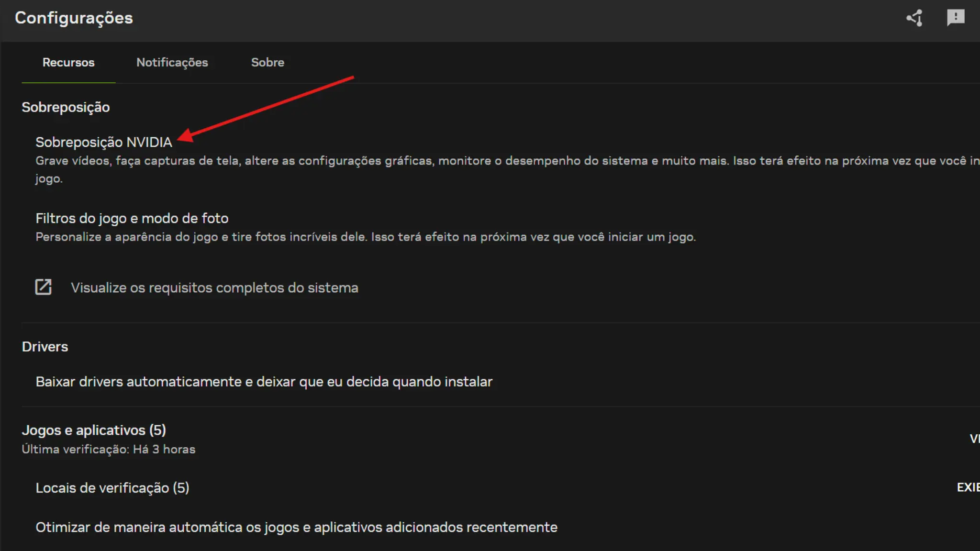Image resolution: width=980 pixels, height=551 pixels.
Task: Enable automatic optimization of recently added games
Action: coord(296,527)
